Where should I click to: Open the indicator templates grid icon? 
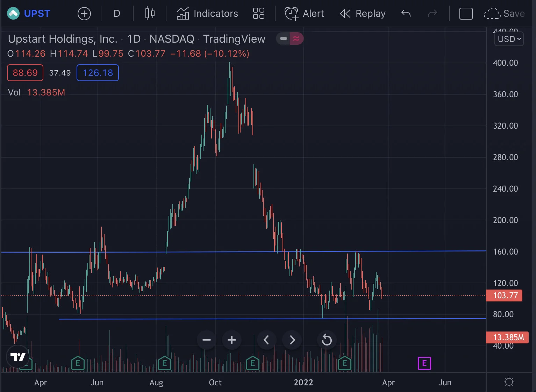[258, 14]
